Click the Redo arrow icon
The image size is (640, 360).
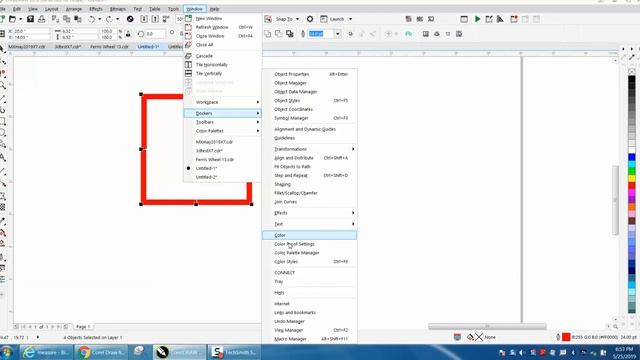[x=109, y=19]
